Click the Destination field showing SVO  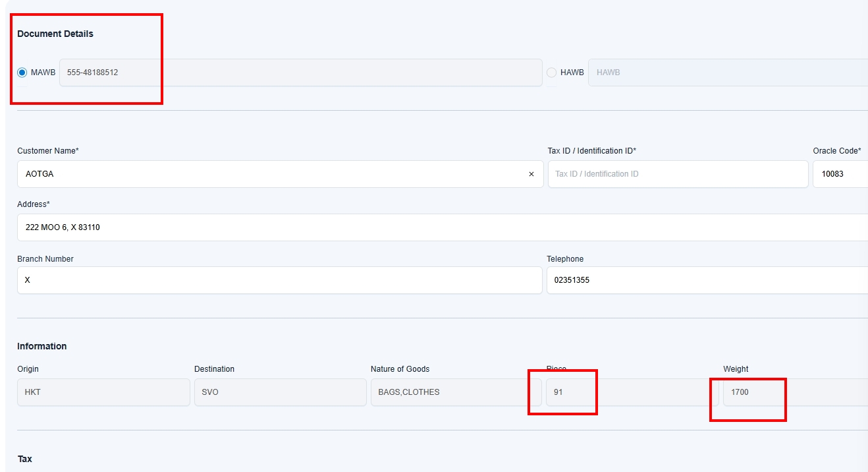tap(280, 392)
